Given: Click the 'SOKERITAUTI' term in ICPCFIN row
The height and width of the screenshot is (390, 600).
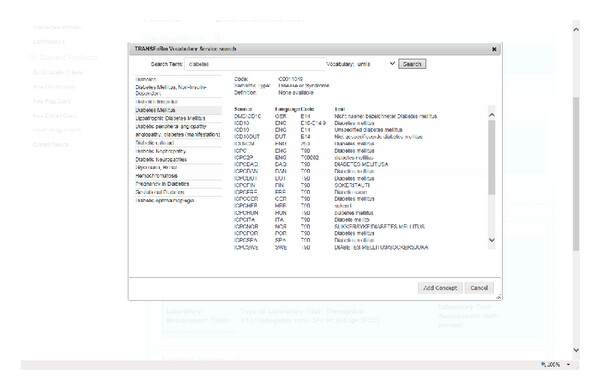Looking at the screenshot, I should (352, 185).
